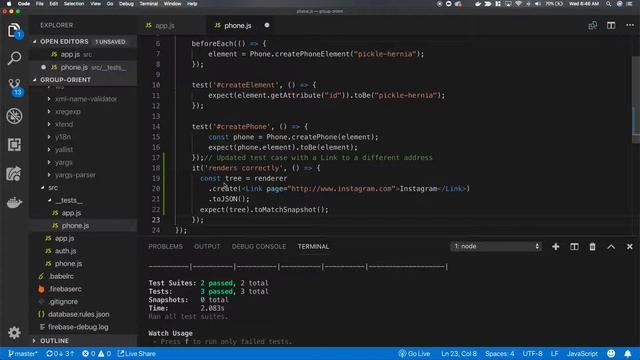Open the editor More Actions menu
This screenshot has width=640, height=360.
630,25
